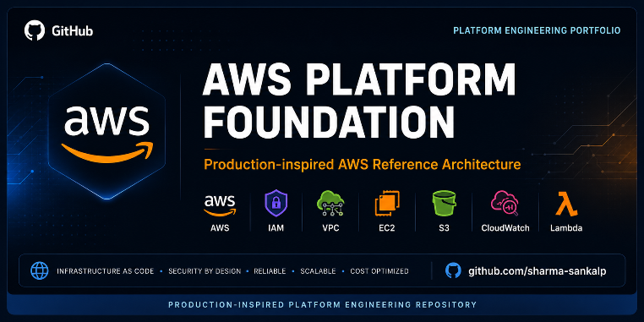Click the 'Lambda' label text

point(566,228)
